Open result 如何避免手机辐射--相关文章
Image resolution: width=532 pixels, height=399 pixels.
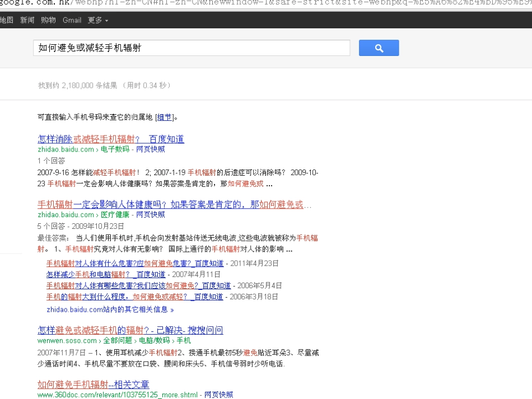pos(94,384)
